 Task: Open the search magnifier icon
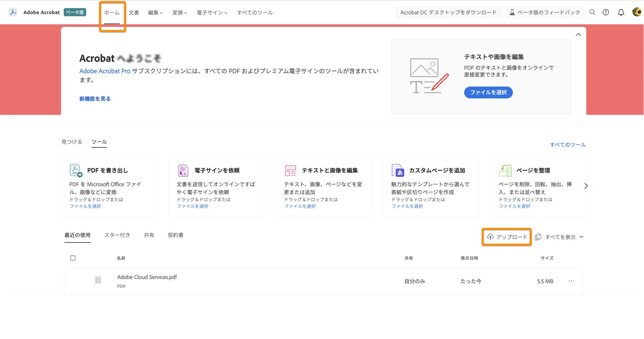[x=592, y=12]
